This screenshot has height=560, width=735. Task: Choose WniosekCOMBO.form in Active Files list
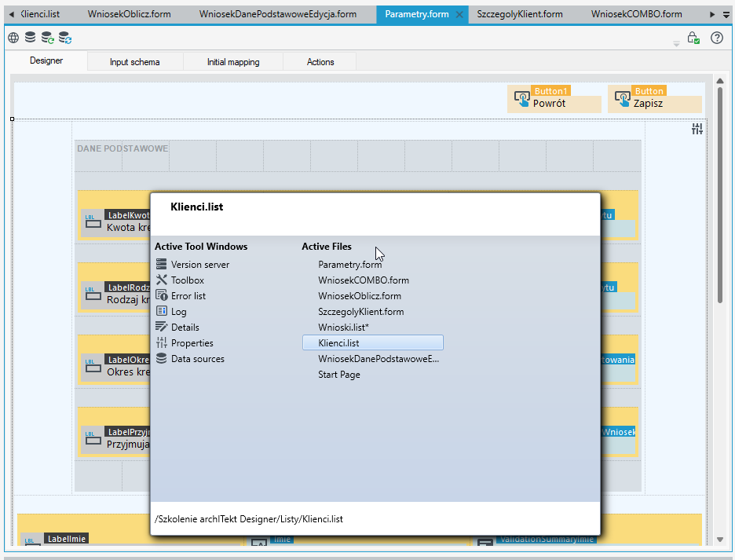click(373, 280)
